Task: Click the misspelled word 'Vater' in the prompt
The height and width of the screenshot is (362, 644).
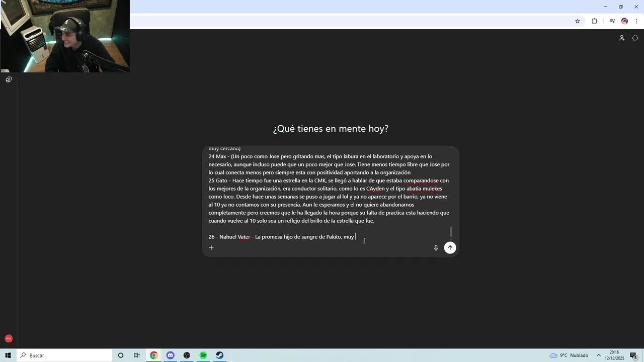Action: point(244,237)
